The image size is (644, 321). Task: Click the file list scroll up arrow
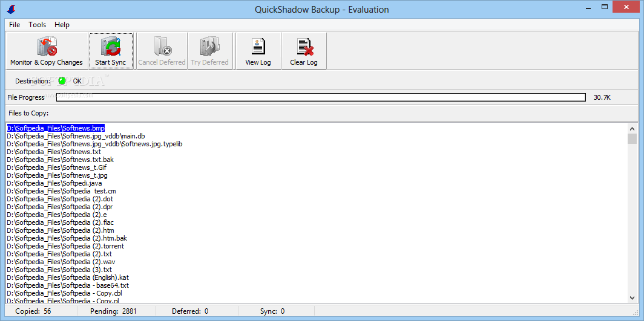[x=632, y=128]
